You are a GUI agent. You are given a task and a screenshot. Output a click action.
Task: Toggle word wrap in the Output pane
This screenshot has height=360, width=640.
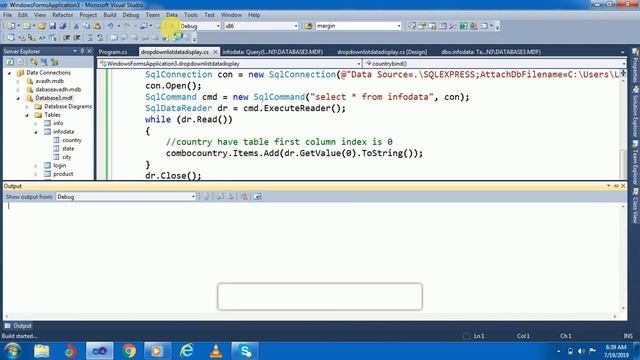click(257, 197)
